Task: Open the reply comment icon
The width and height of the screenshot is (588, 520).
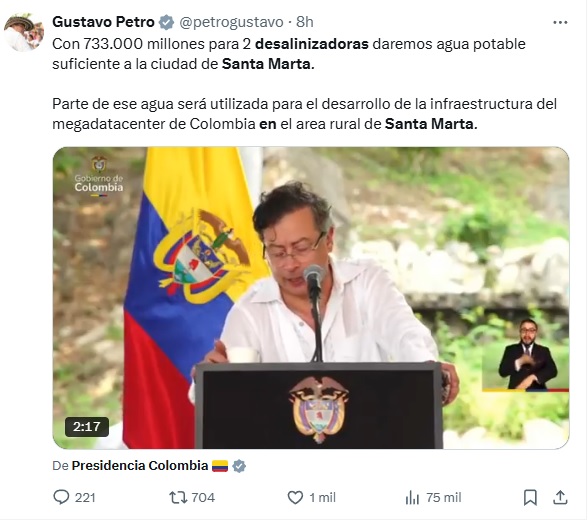Action: click(x=61, y=498)
